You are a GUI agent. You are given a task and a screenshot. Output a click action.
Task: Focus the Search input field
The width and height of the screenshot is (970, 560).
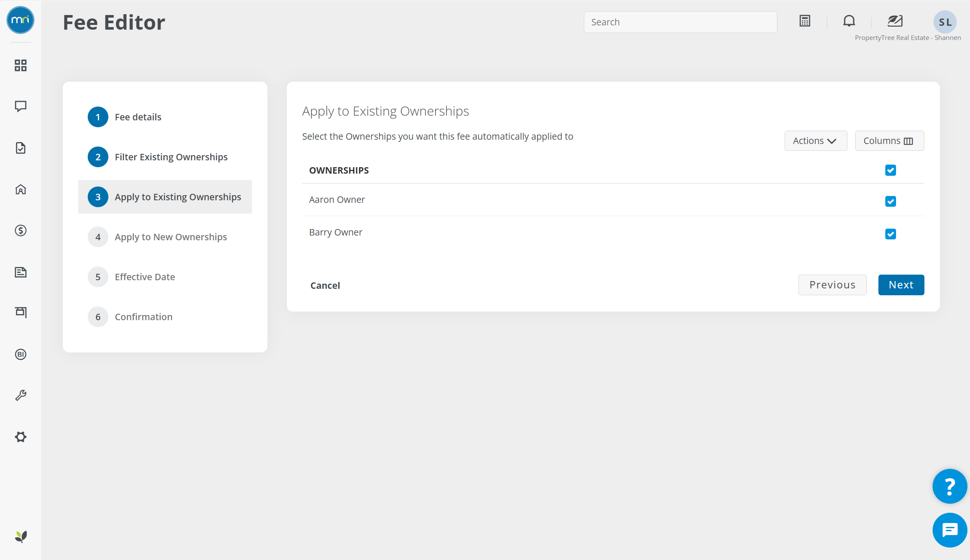pyautogui.click(x=680, y=22)
